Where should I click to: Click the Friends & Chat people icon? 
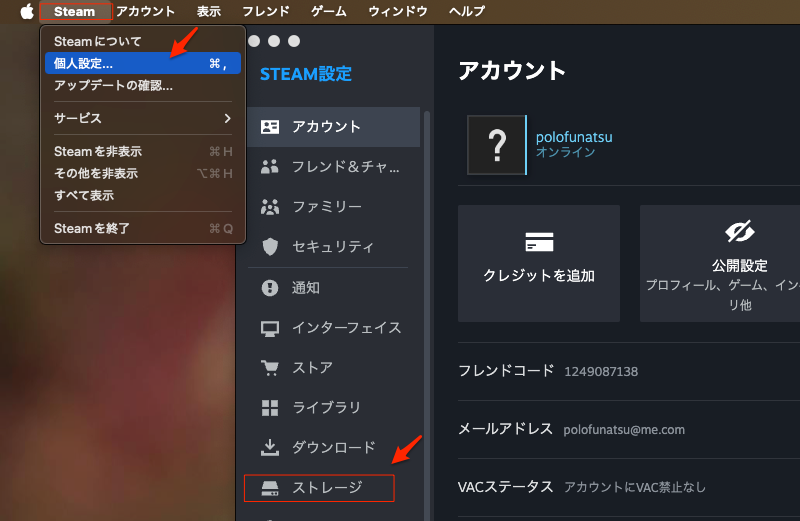(x=270, y=167)
